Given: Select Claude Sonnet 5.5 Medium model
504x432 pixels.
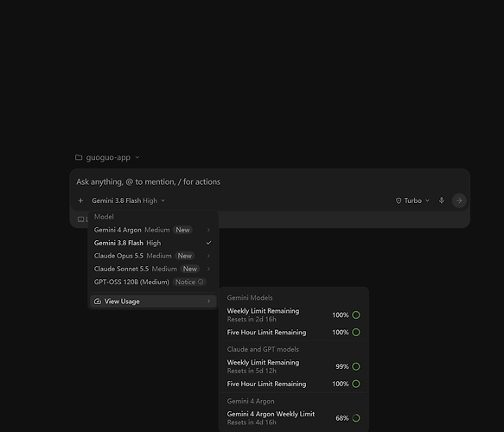Looking at the screenshot, I should pyautogui.click(x=153, y=269).
